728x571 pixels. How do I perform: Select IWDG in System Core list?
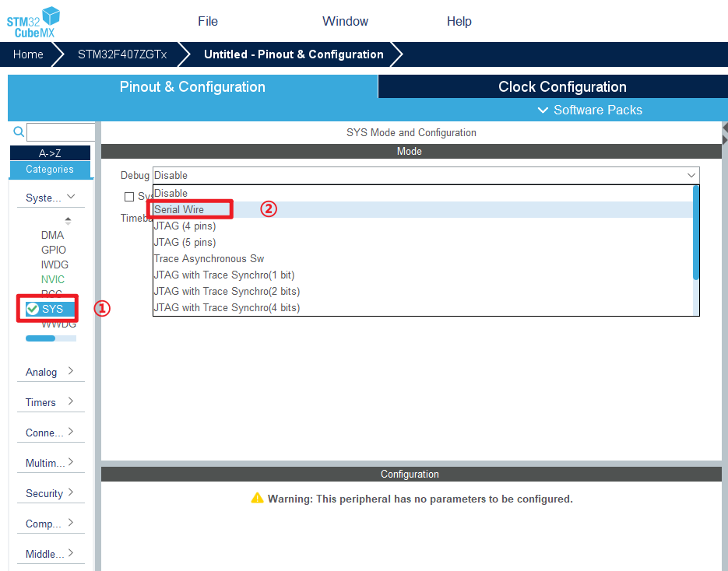55,264
